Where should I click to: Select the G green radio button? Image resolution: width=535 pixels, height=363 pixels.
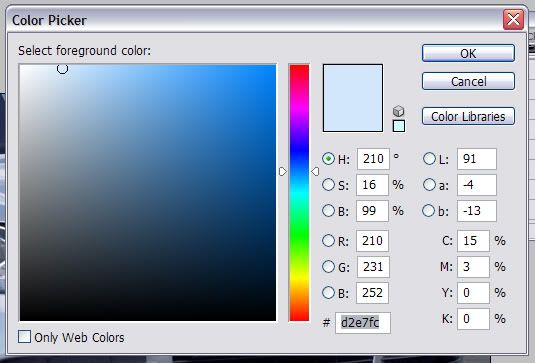(x=328, y=266)
